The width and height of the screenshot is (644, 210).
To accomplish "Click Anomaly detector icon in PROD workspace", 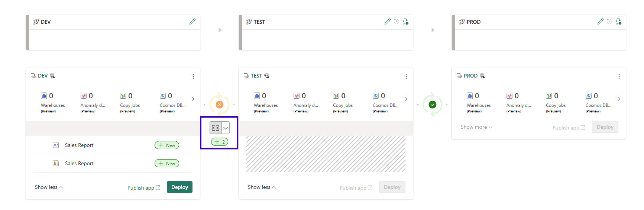I will click(x=509, y=96).
